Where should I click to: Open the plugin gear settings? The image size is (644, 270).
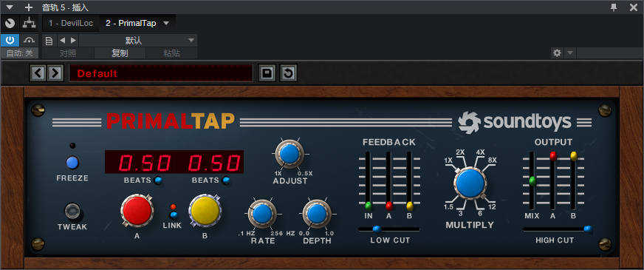coord(557,53)
